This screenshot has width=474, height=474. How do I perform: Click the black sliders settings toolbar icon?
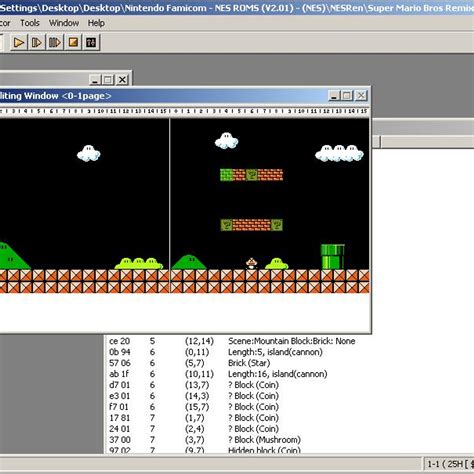pos(91,43)
